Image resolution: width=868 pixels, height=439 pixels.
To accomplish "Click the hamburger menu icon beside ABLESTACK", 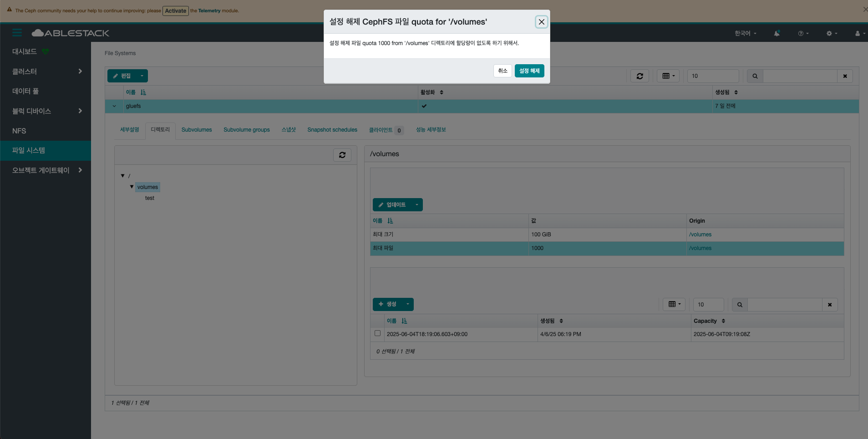I will click(x=17, y=33).
